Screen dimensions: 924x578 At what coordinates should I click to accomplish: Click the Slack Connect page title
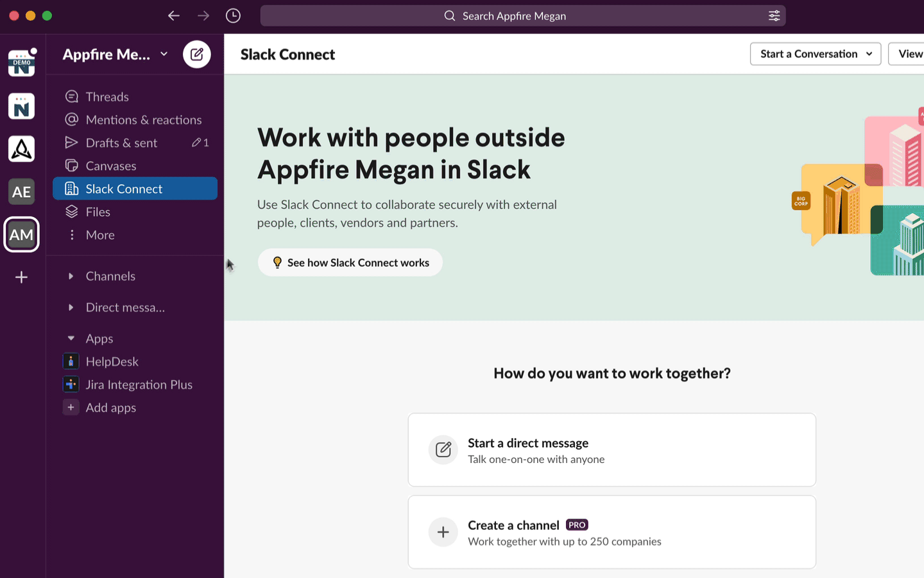click(287, 55)
